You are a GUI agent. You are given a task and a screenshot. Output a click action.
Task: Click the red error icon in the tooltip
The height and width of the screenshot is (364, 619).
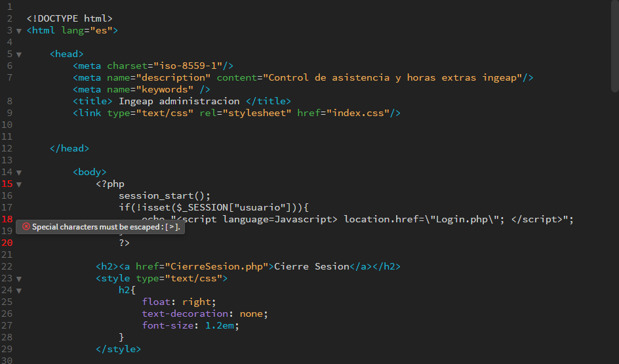(26, 227)
